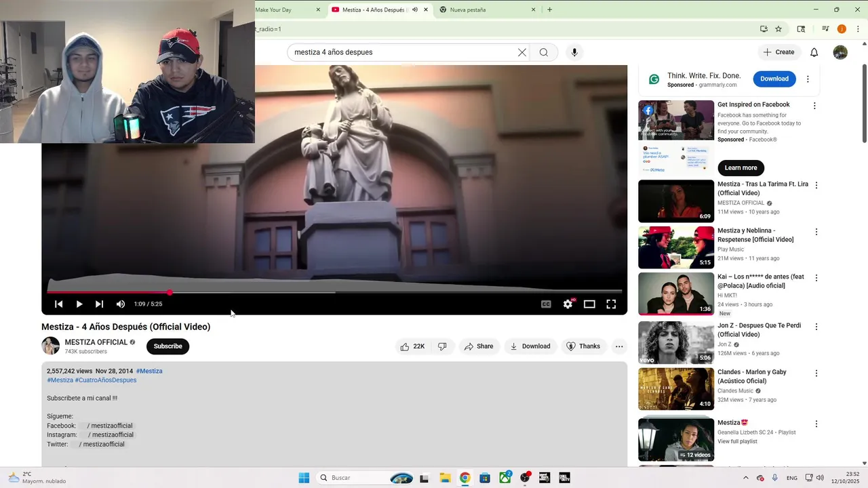Enter full screen video mode
This screenshot has height=488, width=868.
[x=611, y=304]
